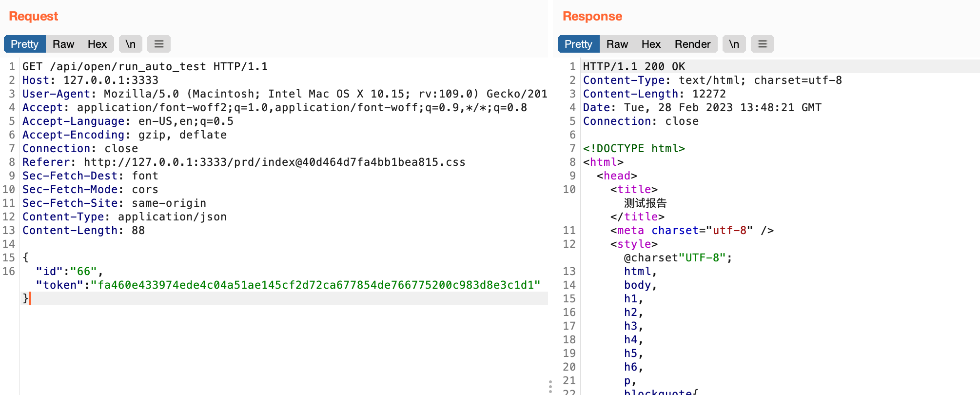Click the h3, selector line
The width and height of the screenshot is (980, 395).
pos(634,326)
